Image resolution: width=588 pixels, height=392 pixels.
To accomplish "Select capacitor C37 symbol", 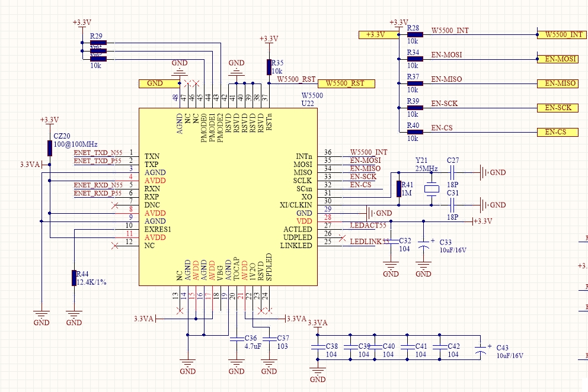I will [269, 339].
